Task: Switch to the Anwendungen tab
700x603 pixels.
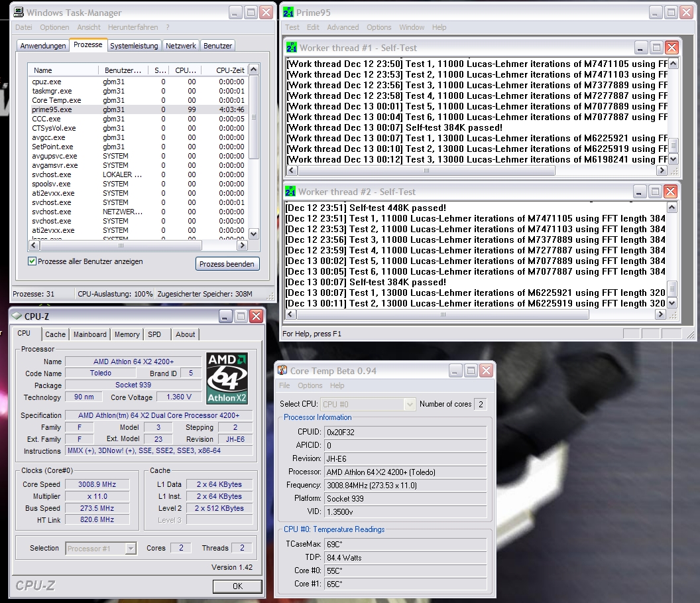Action: tap(43, 46)
